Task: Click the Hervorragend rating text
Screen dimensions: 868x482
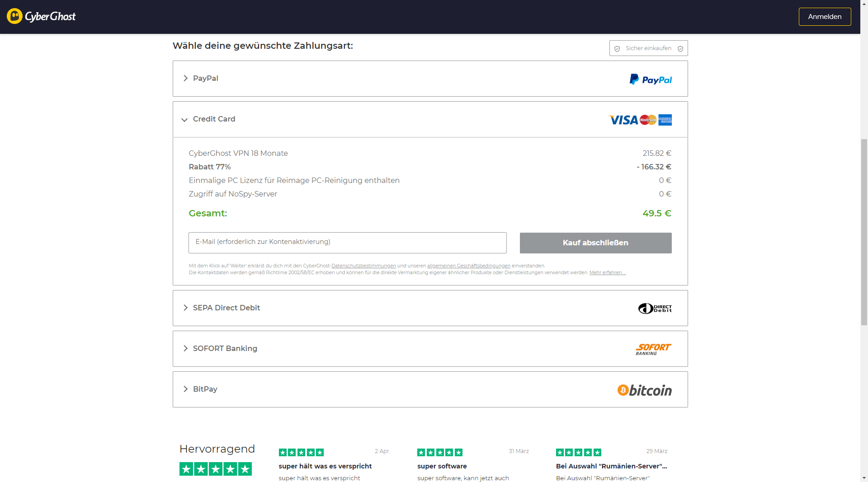Action: click(x=217, y=449)
